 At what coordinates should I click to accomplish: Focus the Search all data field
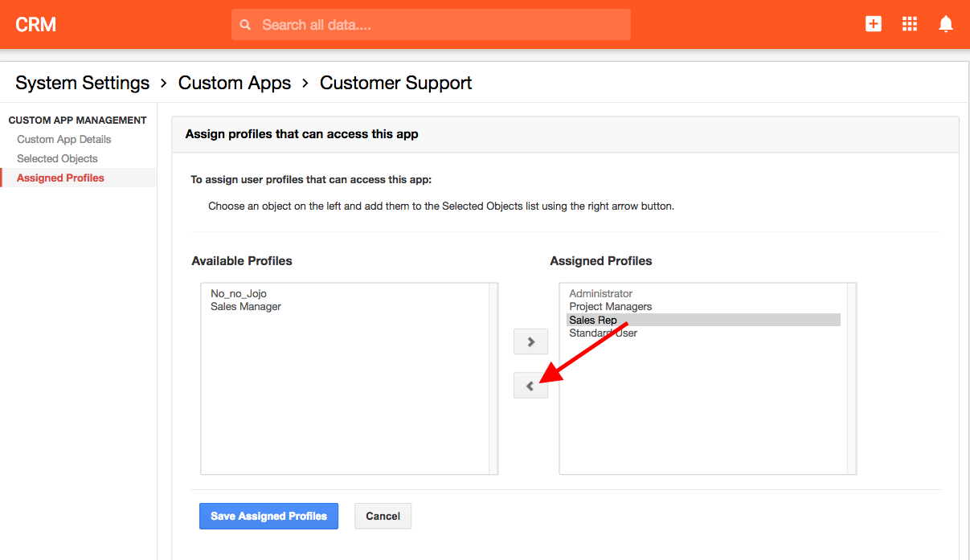coord(431,25)
